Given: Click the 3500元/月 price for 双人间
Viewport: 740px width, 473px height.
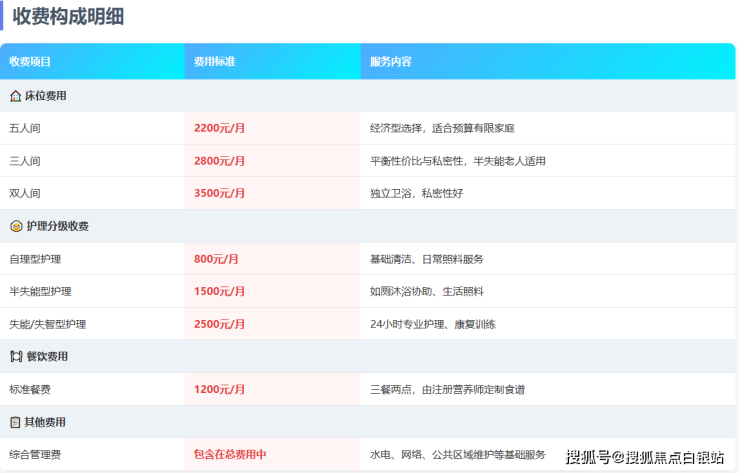Looking at the screenshot, I should coord(219,193).
